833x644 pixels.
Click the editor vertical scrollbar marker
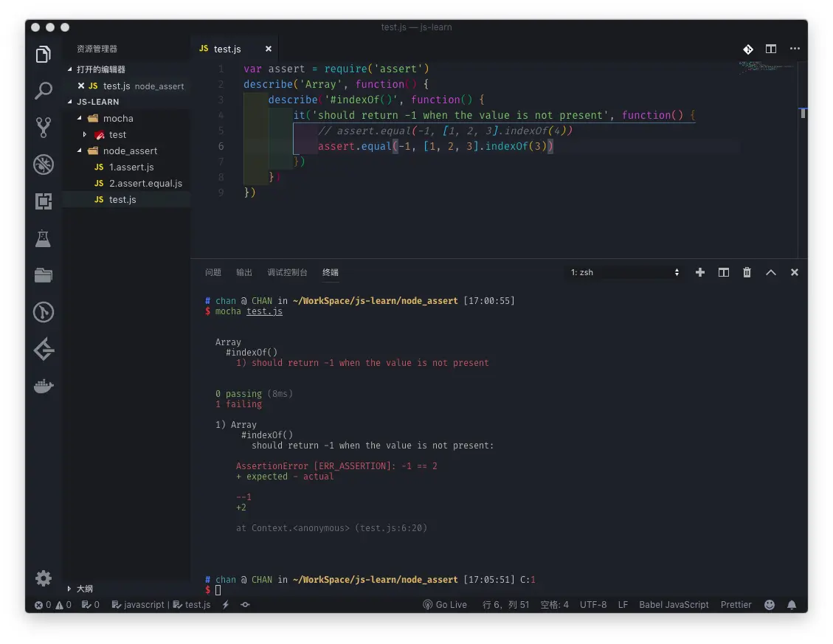(x=803, y=113)
